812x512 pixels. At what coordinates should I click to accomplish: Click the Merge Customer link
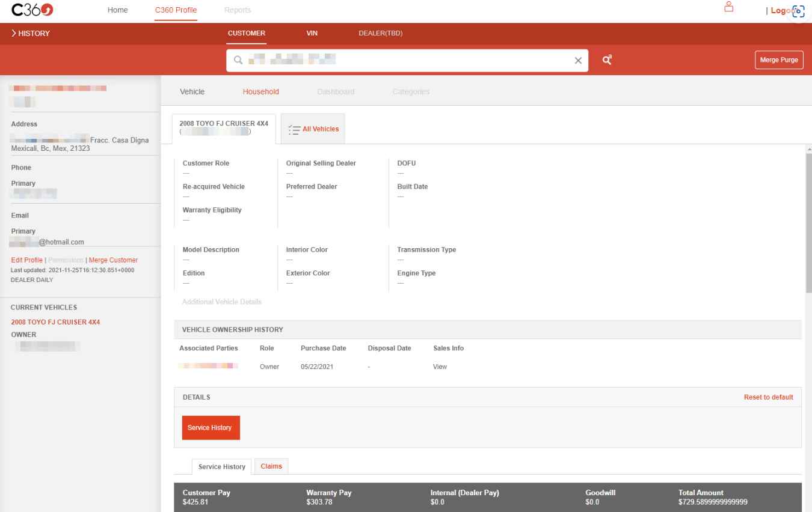(x=113, y=260)
